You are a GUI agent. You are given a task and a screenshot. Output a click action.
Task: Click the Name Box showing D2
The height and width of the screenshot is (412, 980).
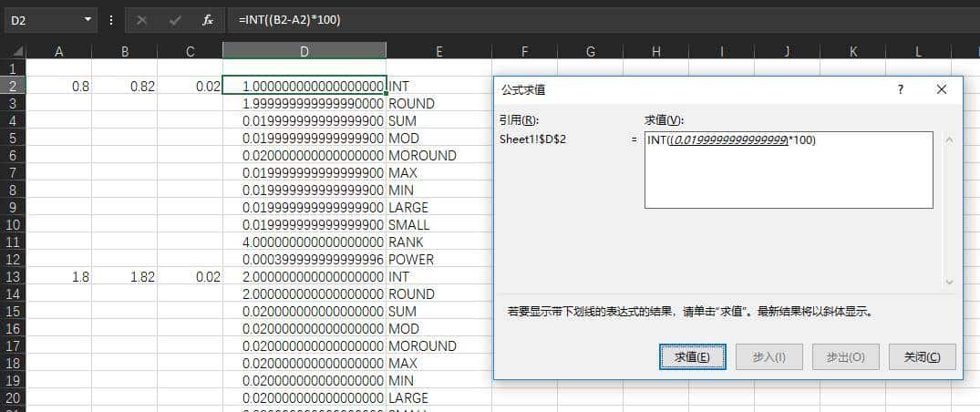[x=41, y=19]
